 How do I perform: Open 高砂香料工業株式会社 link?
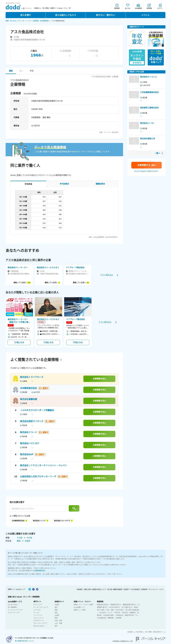149,108
